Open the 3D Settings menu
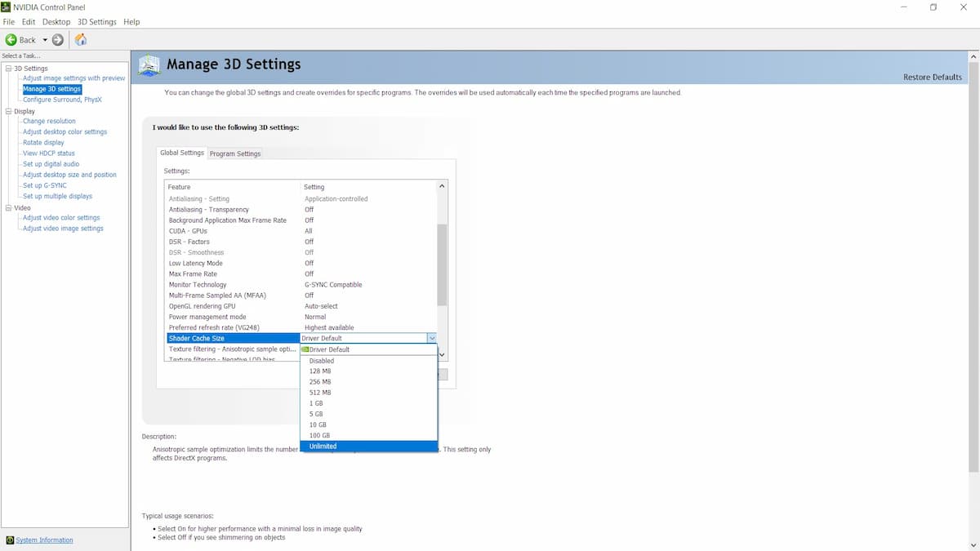The width and height of the screenshot is (980, 551). tap(97, 22)
